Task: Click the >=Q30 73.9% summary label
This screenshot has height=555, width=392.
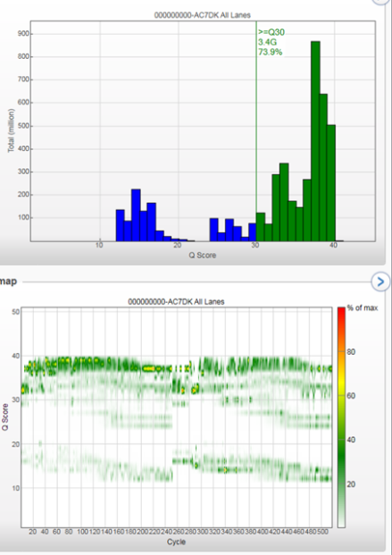Action: pos(271,42)
